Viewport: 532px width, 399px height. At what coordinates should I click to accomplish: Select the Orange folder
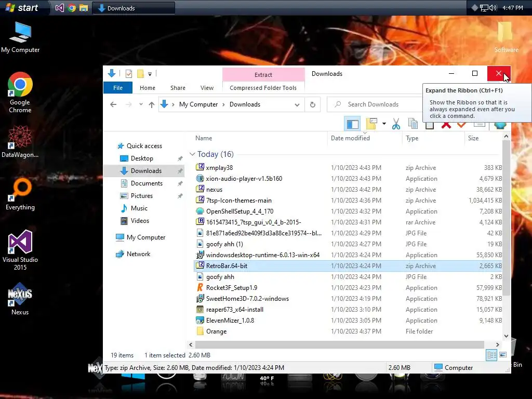coord(216,331)
